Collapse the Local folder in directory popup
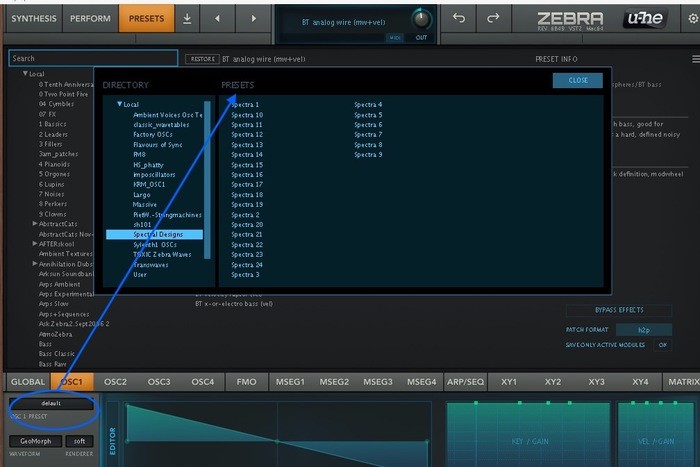This screenshot has width=700, height=467. pyautogui.click(x=120, y=104)
